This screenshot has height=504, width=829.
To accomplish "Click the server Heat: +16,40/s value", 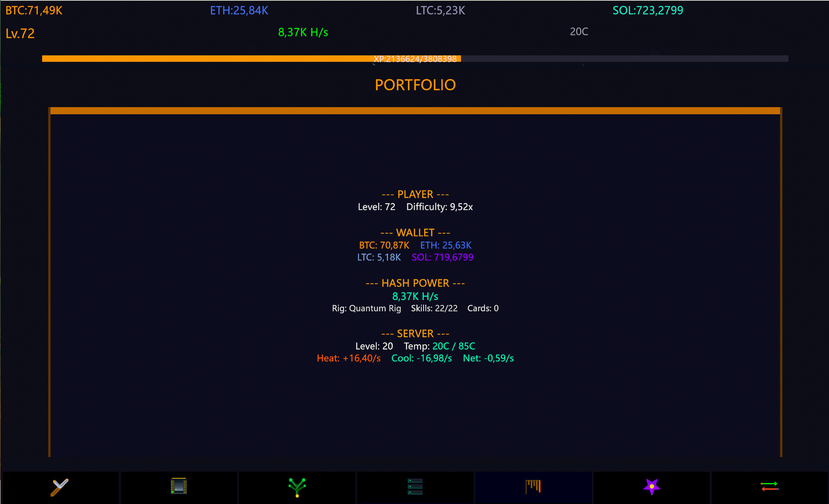I will pos(349,358).
